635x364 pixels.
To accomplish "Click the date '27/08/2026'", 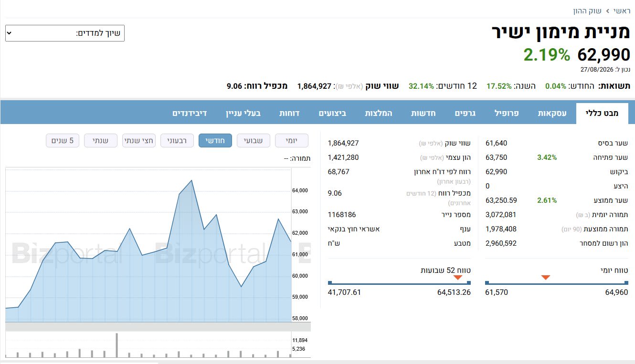I will (x=596, y=70).
